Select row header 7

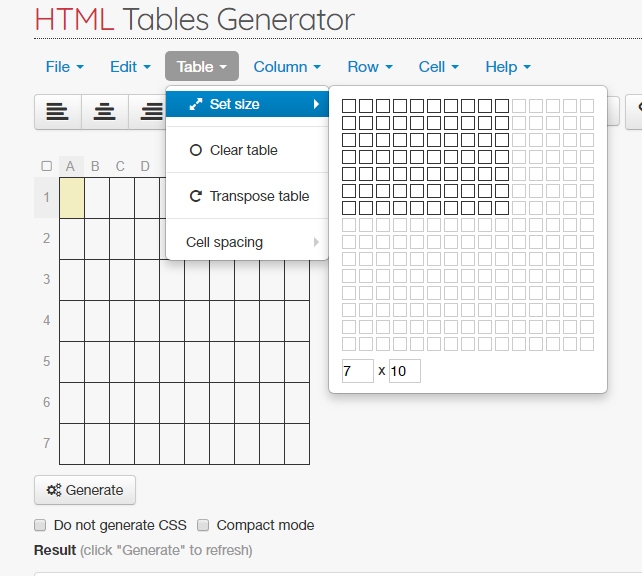47,443
